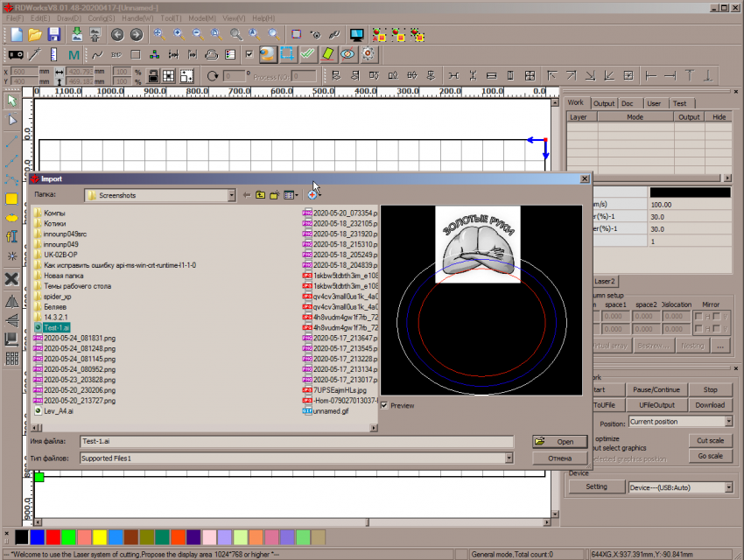Click the New document icon
Image resolution: width=744 pixels, height=560 pixels.
(x=16, y=35)
